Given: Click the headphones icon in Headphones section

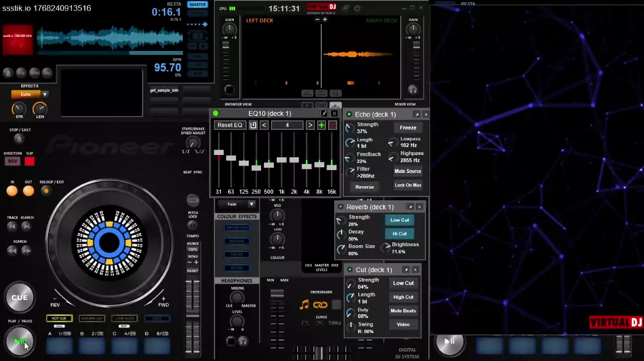Looking at the screenshot, I should tap(243, 341).
